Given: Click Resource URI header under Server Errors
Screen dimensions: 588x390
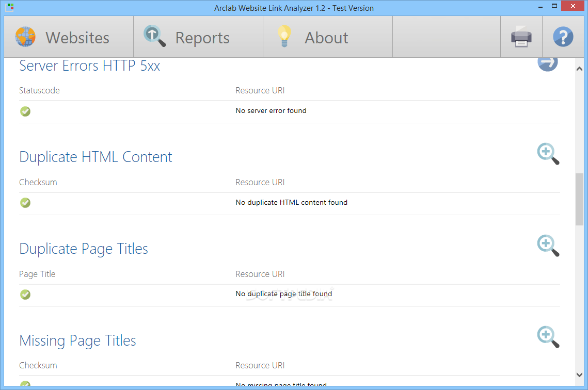Looking at the screenshot, I should point(260,90).
